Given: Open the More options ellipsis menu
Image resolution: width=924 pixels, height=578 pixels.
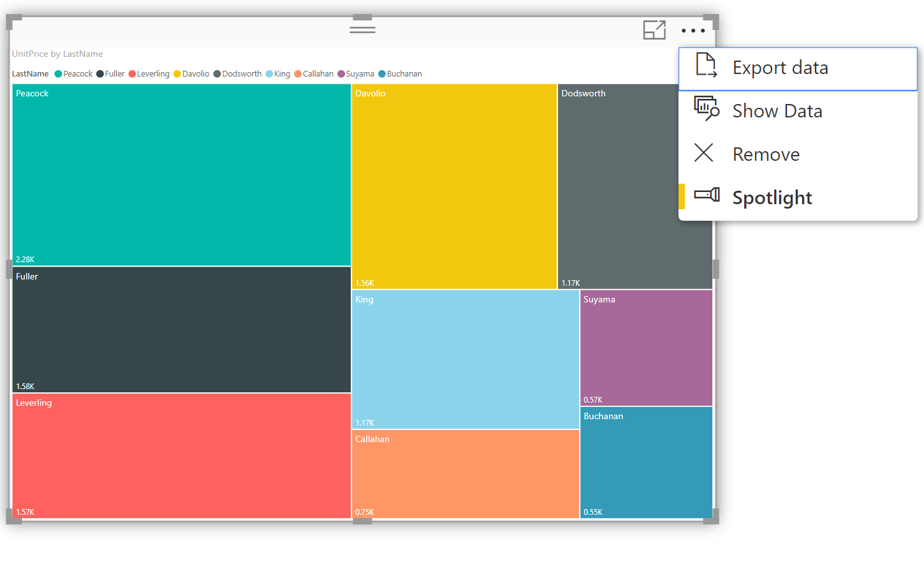Looking at the screenshot, I should (693, 30).
